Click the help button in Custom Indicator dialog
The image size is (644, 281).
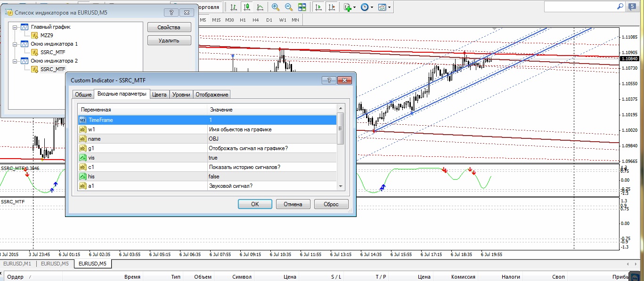[329, 80]
